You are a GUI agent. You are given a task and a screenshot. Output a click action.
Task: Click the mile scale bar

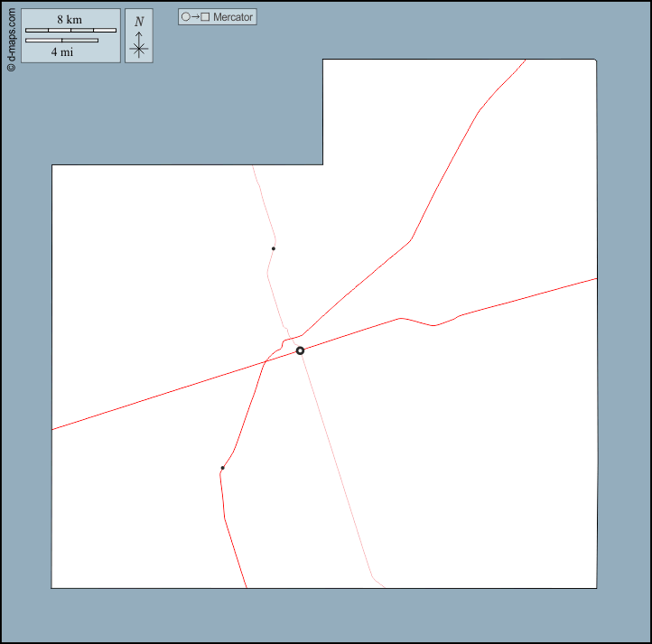pos(61,41)
